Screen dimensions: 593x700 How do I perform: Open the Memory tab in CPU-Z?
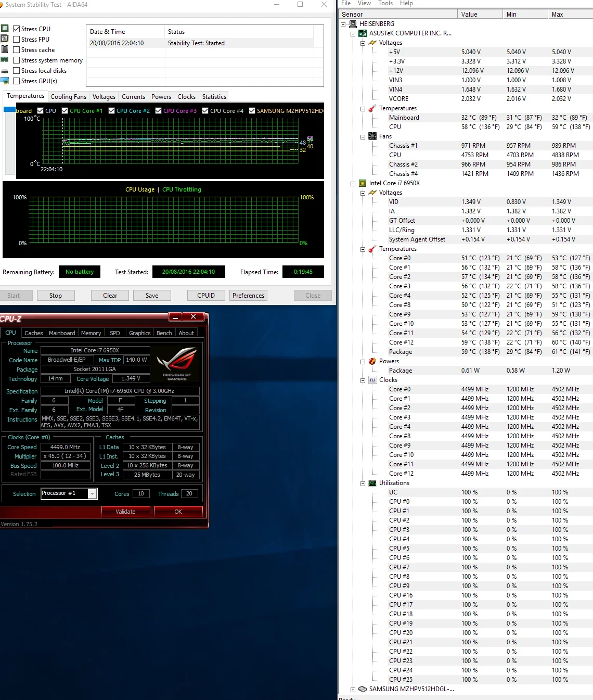(x=91, y=333)
